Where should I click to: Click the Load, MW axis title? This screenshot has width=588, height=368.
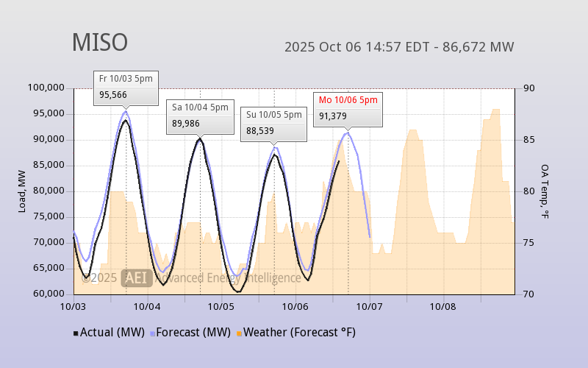pos(22,191)
